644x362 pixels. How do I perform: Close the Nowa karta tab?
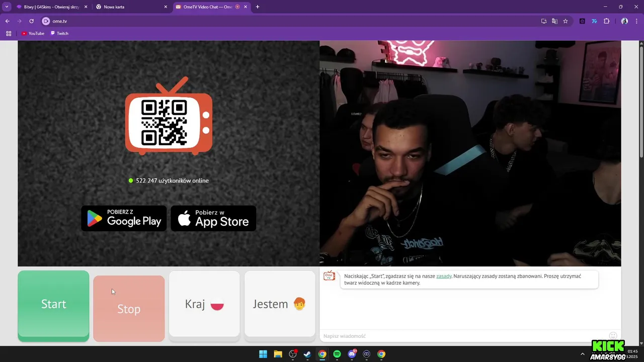click(x=166, y=7)
